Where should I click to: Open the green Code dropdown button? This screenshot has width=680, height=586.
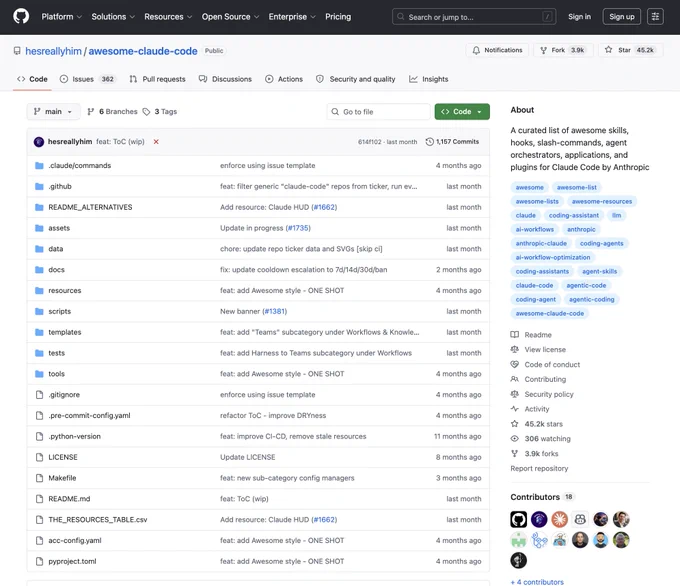462,111
